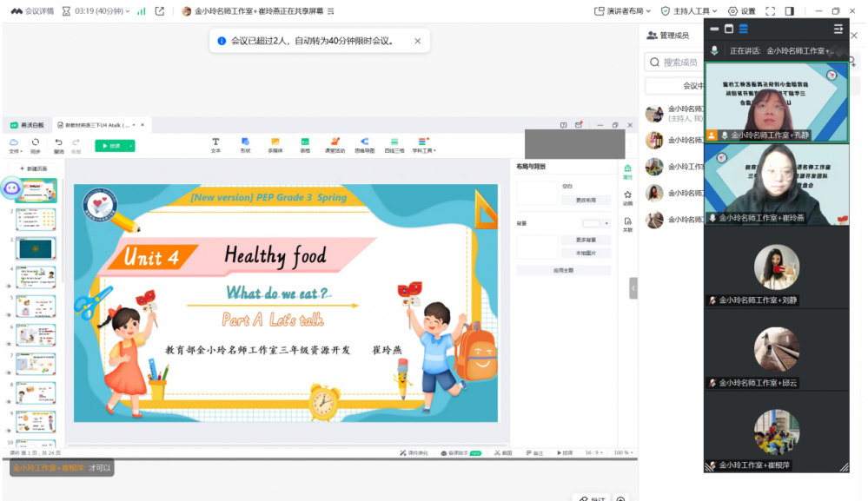Close the U4 Atalk document tab

click(142, 125)
